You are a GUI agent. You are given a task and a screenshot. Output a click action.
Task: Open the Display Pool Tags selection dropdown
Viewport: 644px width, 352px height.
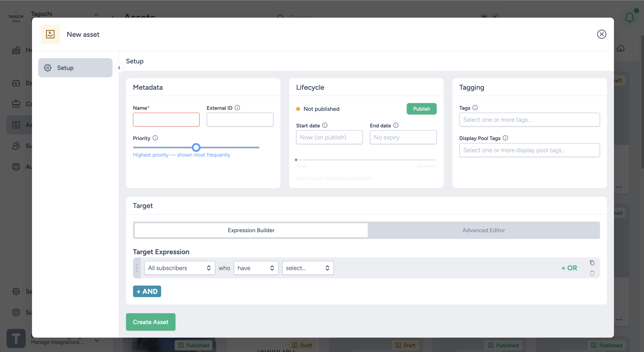click(x=529, y=150)
